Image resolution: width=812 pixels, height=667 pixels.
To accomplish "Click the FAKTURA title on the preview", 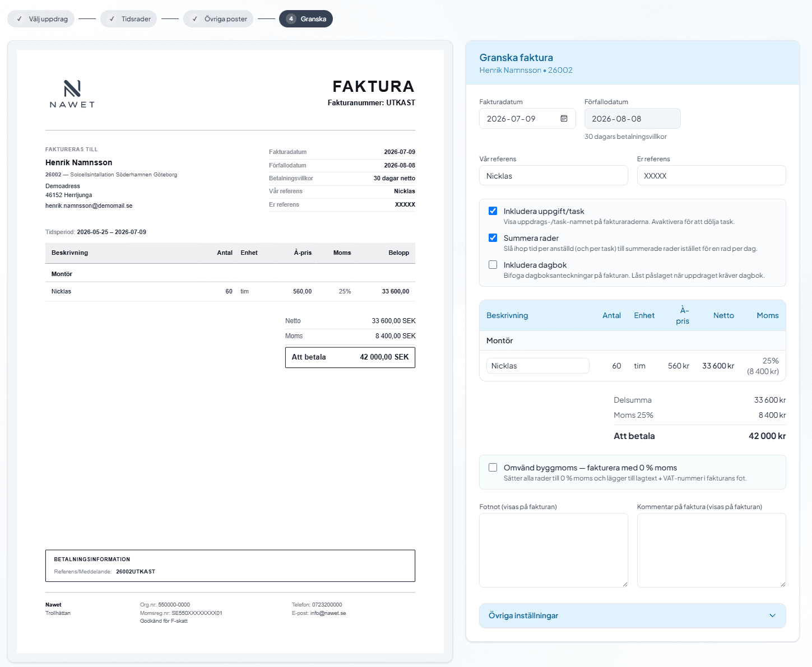I will tap(373, 86).
